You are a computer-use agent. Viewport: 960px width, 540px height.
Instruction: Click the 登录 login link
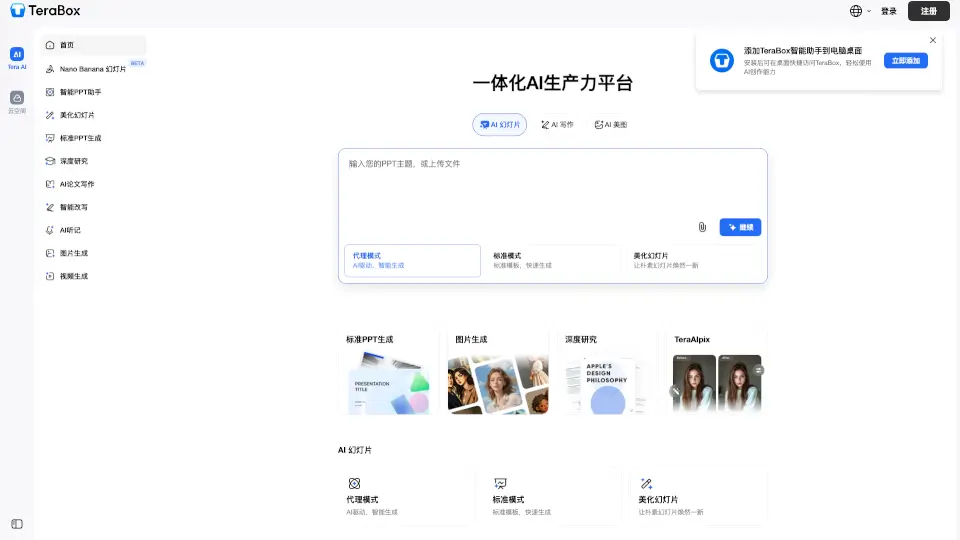[889, 11]
